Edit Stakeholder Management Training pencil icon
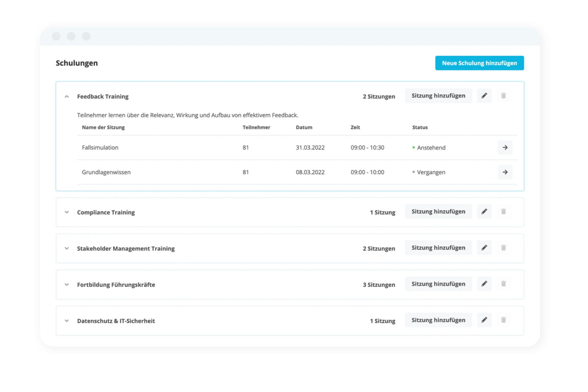Viewport: 588px width, 392px height. point(484,248)
